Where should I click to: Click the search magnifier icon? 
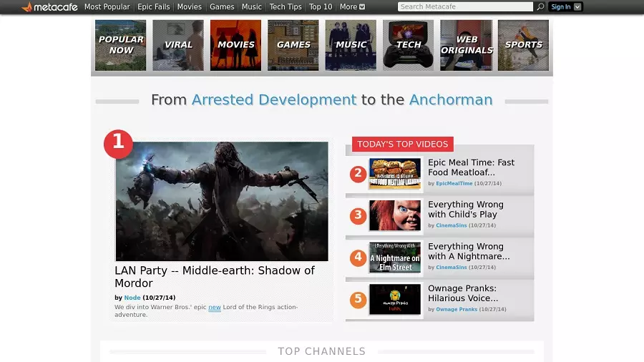point(540,7)
